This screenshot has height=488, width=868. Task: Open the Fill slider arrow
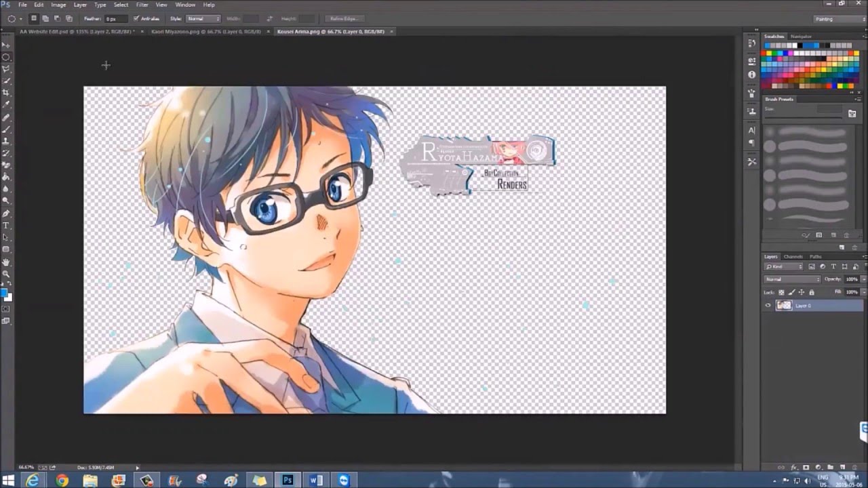click(863, 292)
